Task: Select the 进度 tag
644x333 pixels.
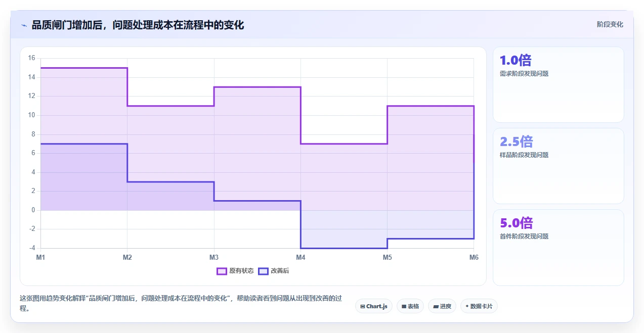Action: (442, 306)
